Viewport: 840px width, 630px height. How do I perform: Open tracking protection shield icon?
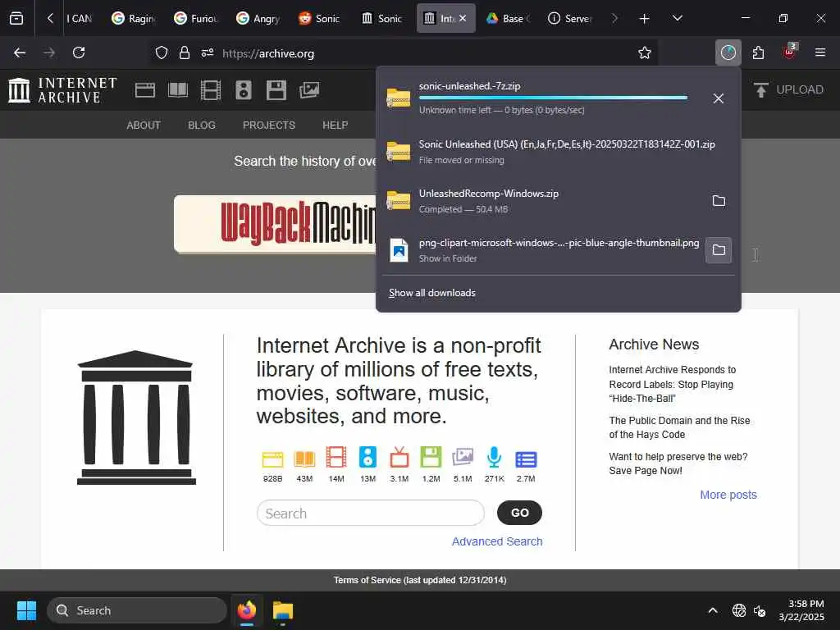click(x=162, y=52)
